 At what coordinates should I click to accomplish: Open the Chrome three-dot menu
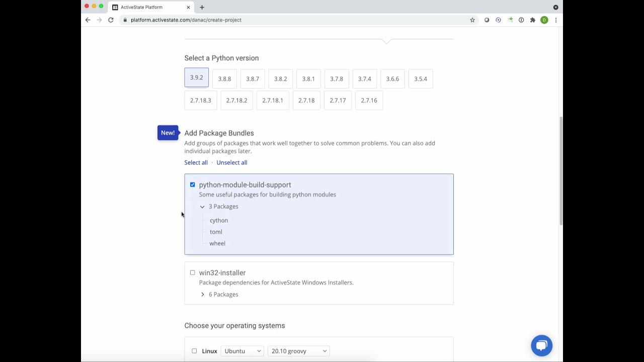[x=556, y=20]
